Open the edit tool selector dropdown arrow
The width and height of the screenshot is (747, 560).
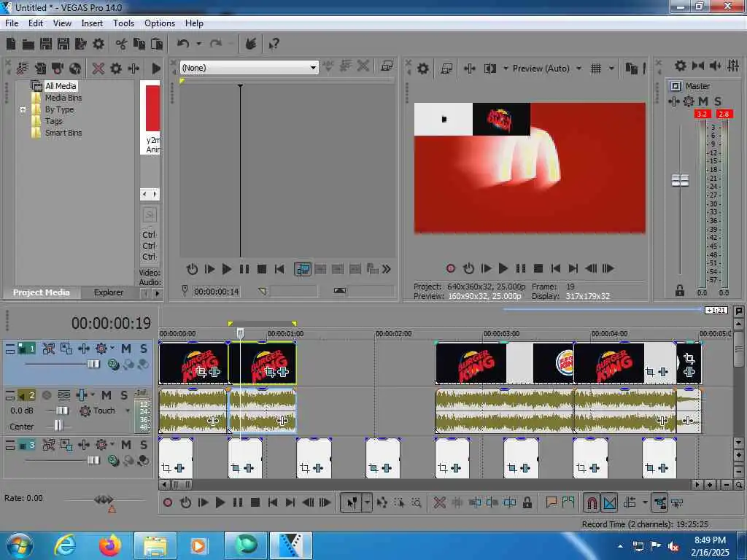(x=367, y=502)
